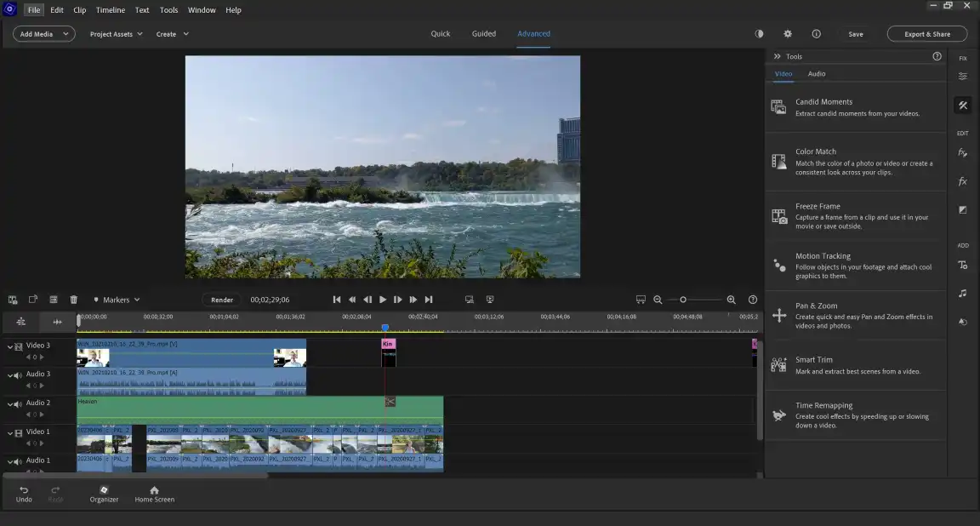980x526 pixels.
Task: Click the scissors split icon on playhead
Action: point(390,401)
